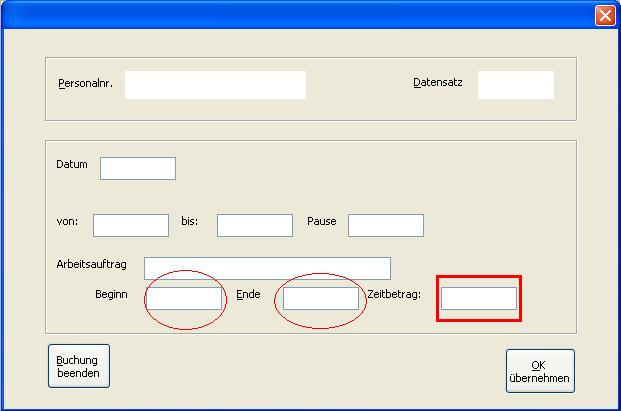The image size is (621, 411).
Task: Select the Ende input field
Action: [x=320, y=298]
